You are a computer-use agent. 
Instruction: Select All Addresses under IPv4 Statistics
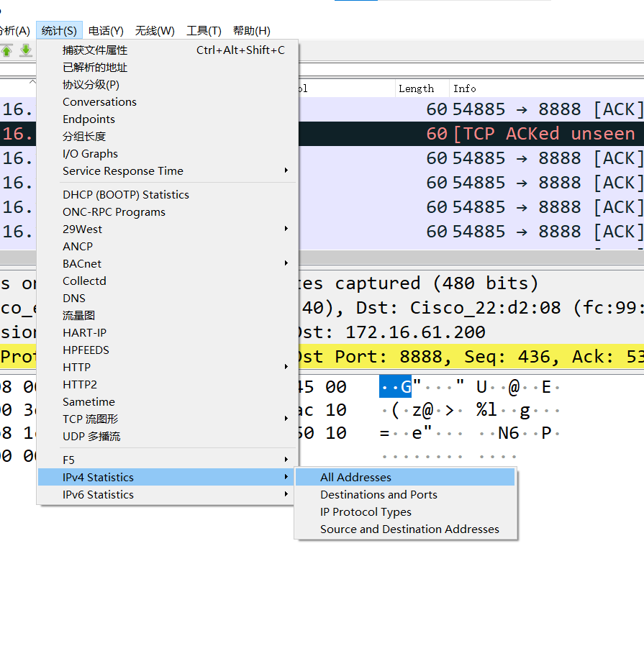[355, 478]
